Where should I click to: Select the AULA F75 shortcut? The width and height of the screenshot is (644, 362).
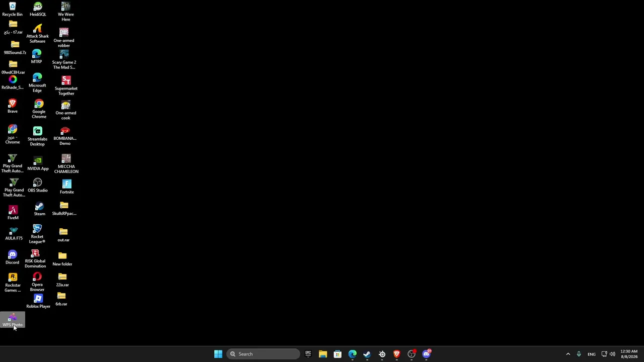(14, 233)
